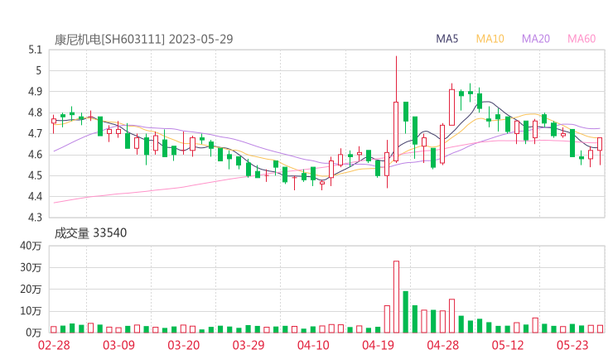Click the MA10 legend label
Image resolution: width=613 pixels, height=364 pixels.
pyautogui.click(x=490, y=39)
